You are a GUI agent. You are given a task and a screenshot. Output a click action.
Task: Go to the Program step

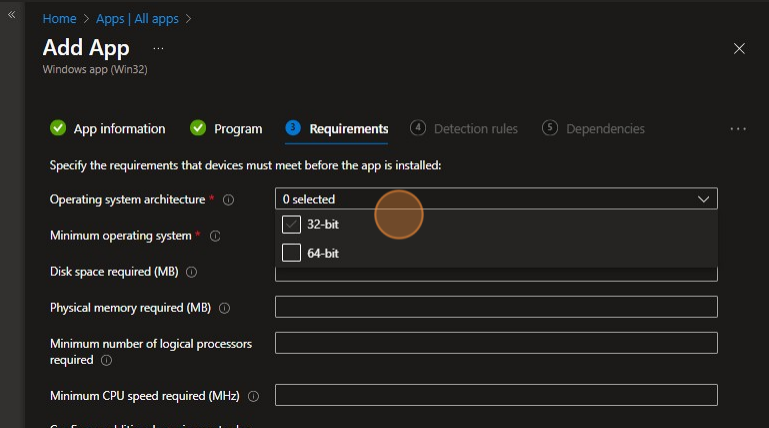(x=227, y=129)
